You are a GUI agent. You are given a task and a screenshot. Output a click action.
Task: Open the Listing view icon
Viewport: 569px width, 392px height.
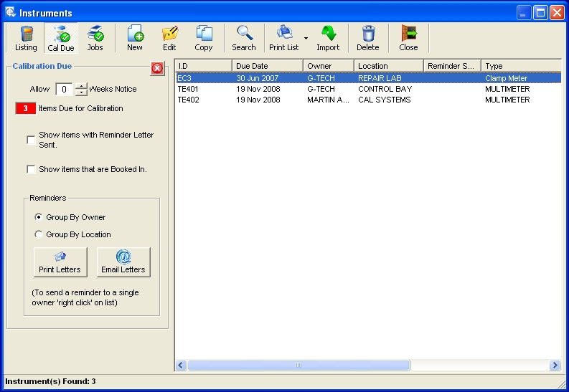coord(26,38)
